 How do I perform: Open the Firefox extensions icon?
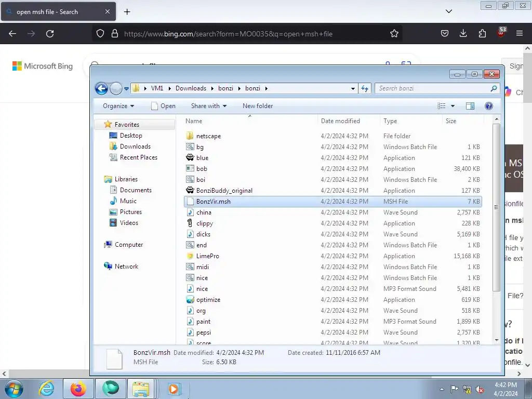(x=482, y=33)
